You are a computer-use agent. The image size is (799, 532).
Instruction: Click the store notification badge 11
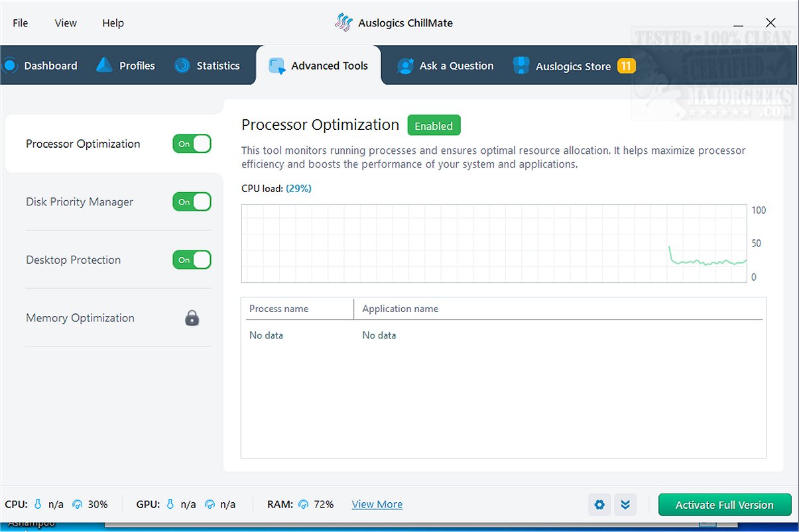pyautogui.click(x=626, y=66)
